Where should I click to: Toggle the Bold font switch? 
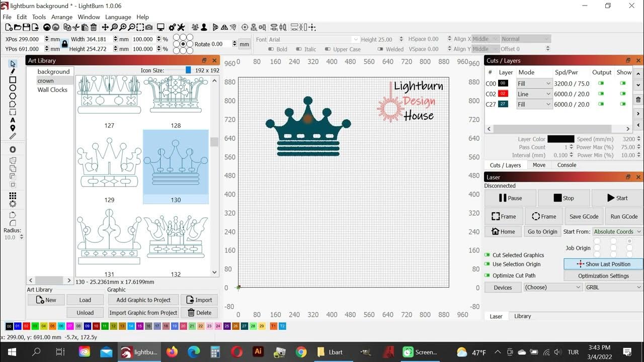(271, 49)
